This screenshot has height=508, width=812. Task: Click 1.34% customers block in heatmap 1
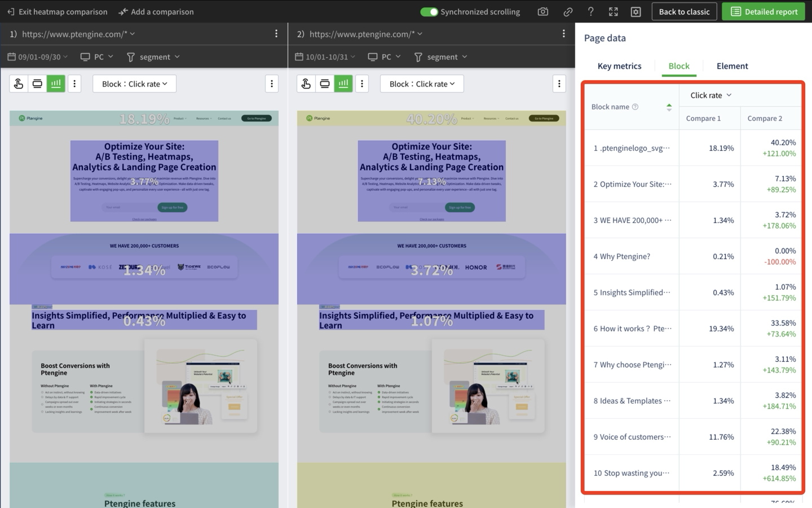(x=144, y=269)
